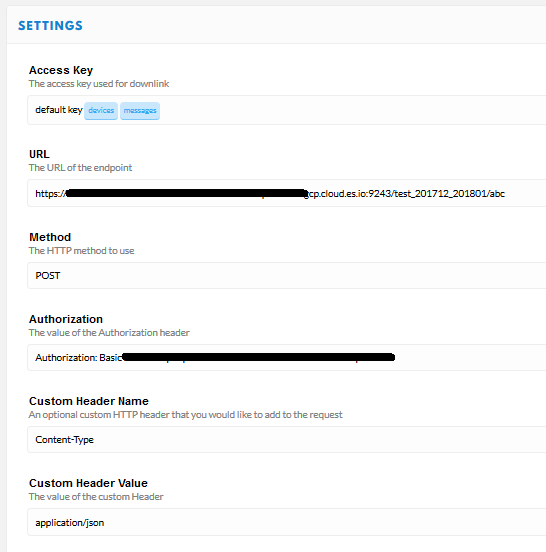Click 'The access key used for downlink' description
546x552 pixels.
[99, 84]
